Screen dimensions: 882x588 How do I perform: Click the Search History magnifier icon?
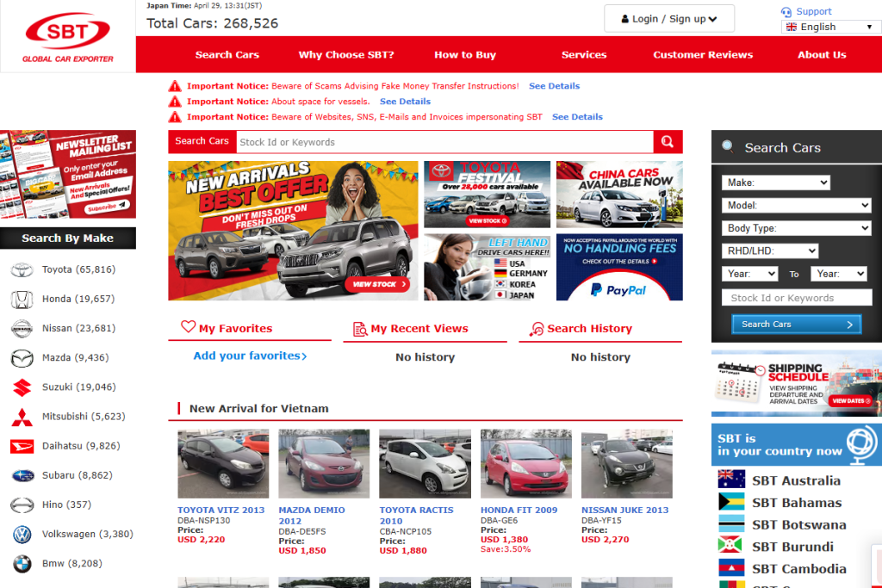click(x=537, y=329)
